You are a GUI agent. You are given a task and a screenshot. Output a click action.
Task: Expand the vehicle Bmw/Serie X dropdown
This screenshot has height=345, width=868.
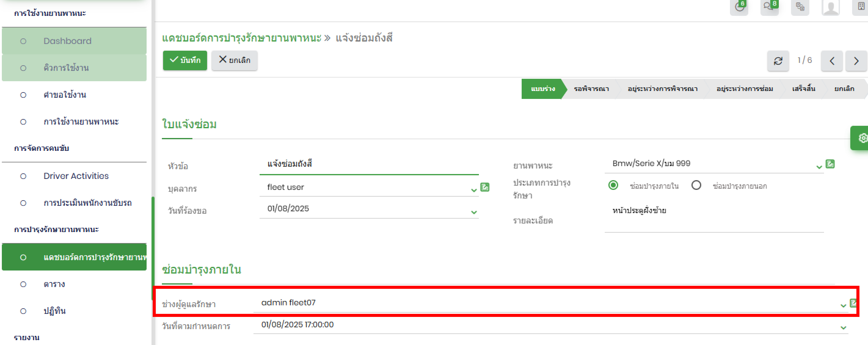tap(819, 167)
